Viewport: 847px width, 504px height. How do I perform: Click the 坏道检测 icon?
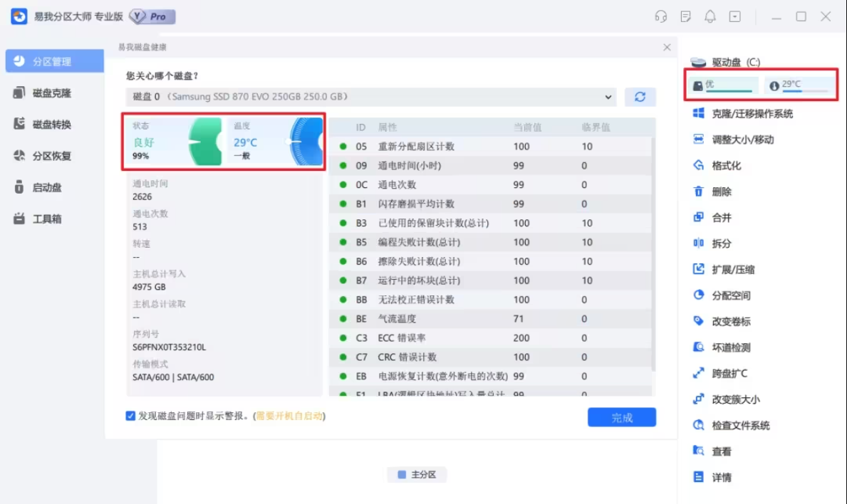[x=698, y=347]
